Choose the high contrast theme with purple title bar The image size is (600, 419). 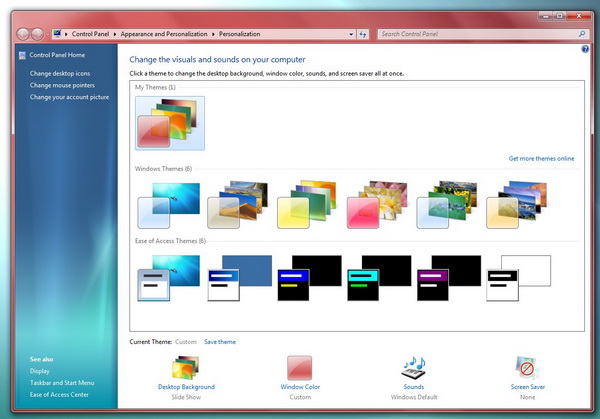tap(449, 277)
